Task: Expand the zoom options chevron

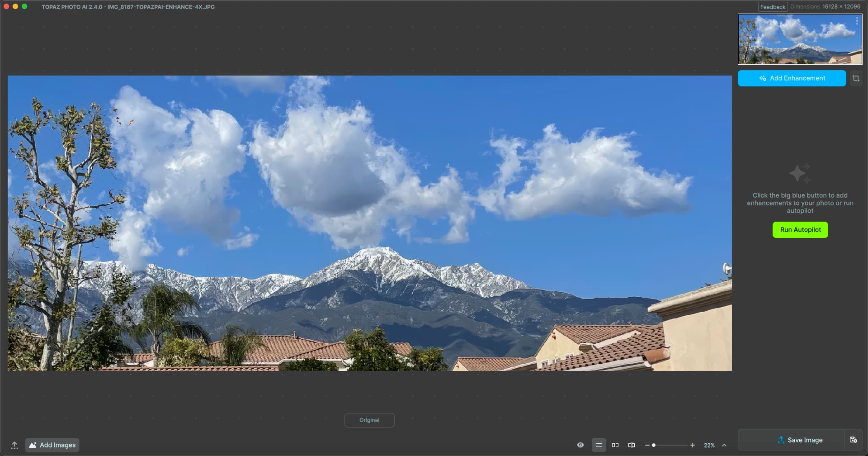Action: coord(724,445)
